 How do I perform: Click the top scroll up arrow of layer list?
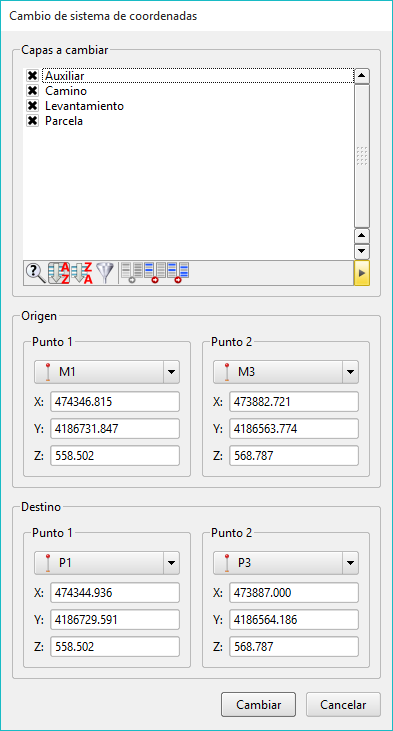pyautogui.click(x=362, y=76)
